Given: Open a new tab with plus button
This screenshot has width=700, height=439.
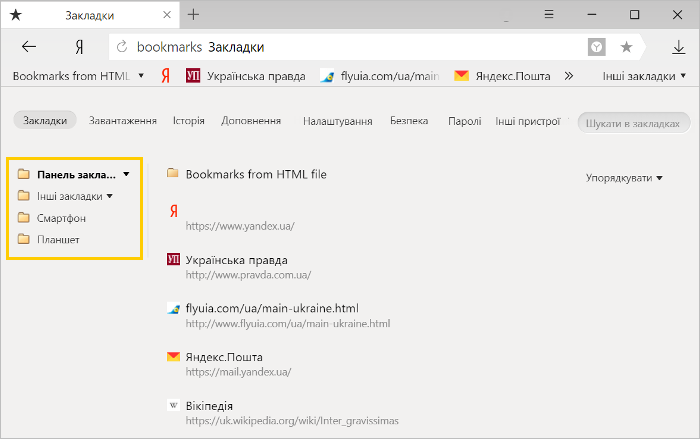Looking at the screenshot, I should (193, 15).
